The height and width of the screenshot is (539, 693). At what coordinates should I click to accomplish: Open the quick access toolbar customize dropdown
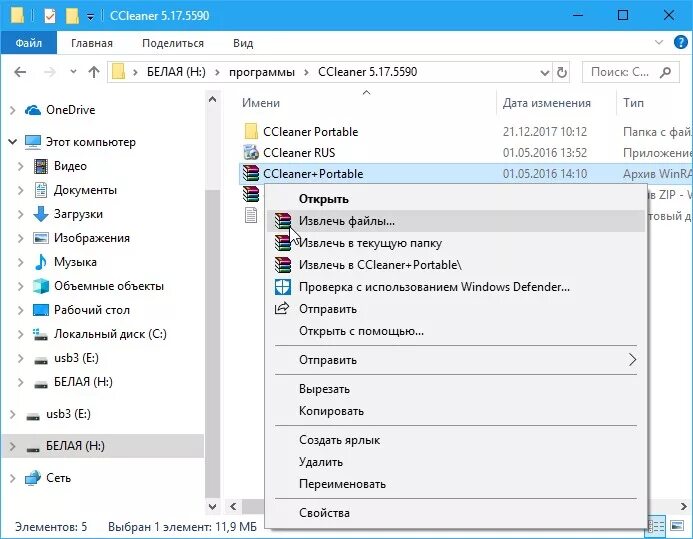tap(91, 17)
